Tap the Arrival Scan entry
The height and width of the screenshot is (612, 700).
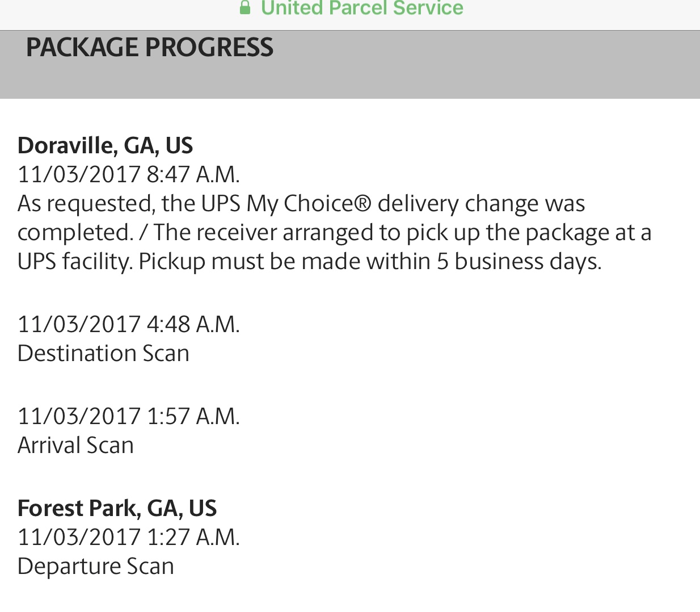point(75,445)
